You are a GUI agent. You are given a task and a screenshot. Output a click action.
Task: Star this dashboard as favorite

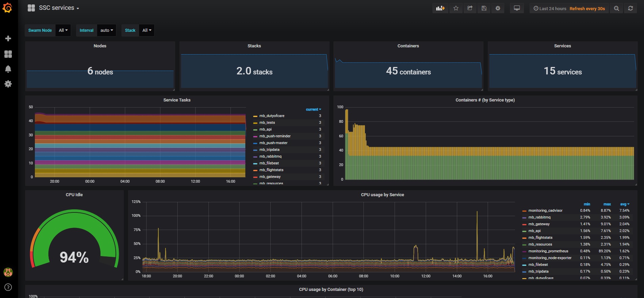[x=456, y=8]
